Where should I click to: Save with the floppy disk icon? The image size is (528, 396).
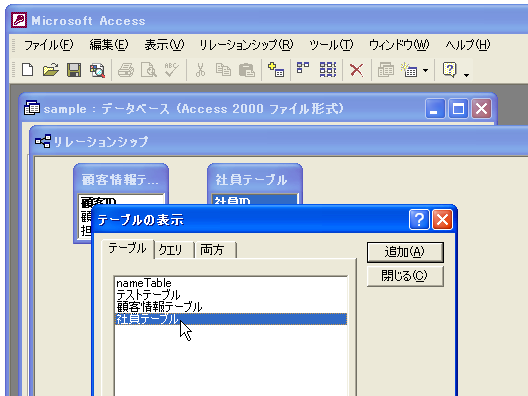[x=74, y=70]
